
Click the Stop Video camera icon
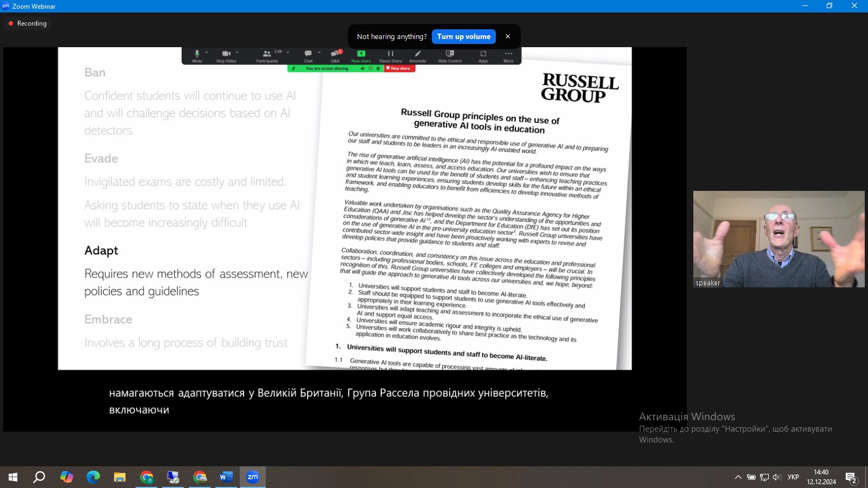click(226, 53)
